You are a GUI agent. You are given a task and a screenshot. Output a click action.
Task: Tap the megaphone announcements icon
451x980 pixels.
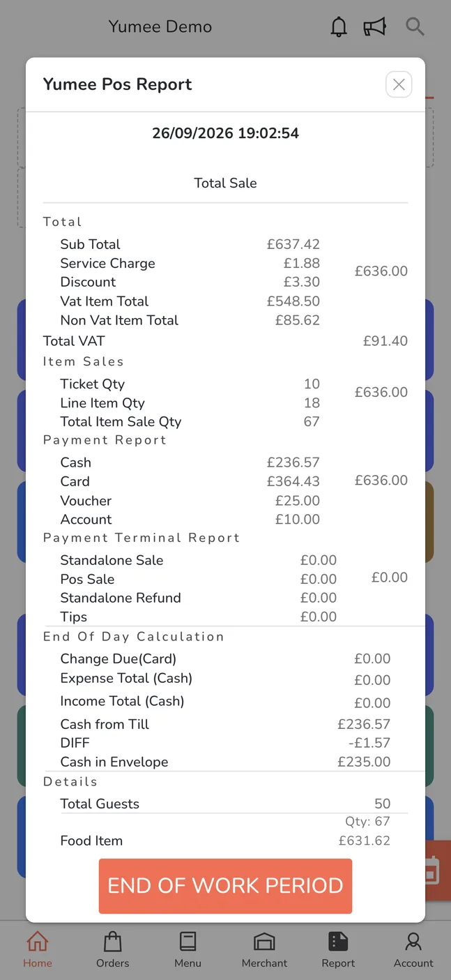(x=375, y=27)
